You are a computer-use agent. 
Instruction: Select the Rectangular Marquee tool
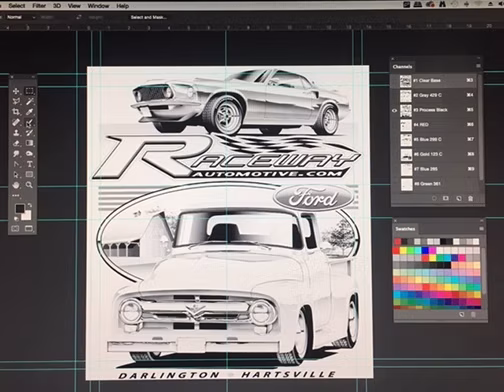[x=29, y=91]
